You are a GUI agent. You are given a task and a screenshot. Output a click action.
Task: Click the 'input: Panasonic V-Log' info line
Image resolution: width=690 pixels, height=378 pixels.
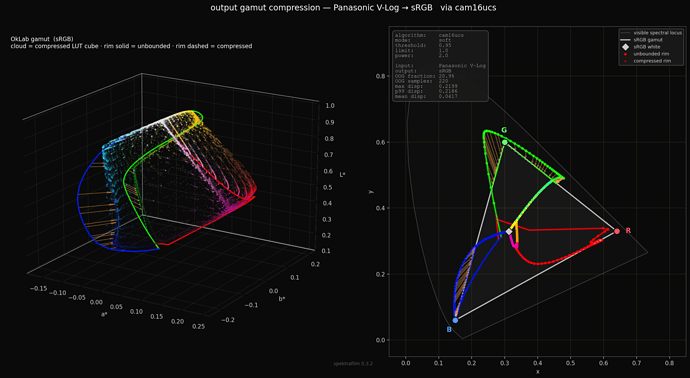440,66
